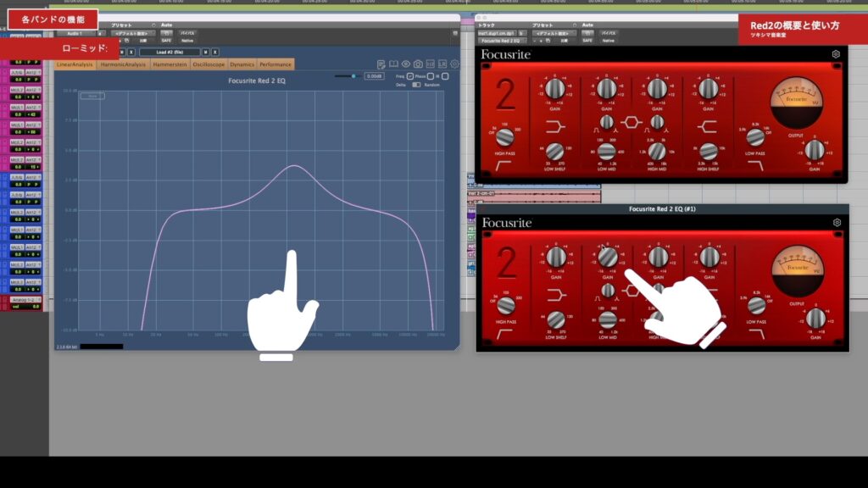Toggle バイパス (bypass) in the right plugin header
The height and width of the screenshot is (488, 868).
pyautogui.click(x=609, y=33)
